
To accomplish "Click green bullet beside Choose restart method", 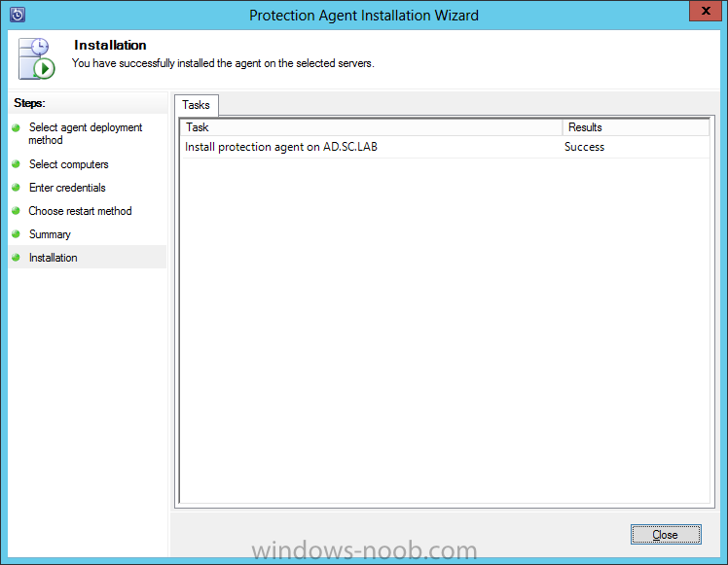I will click(16, 211).
